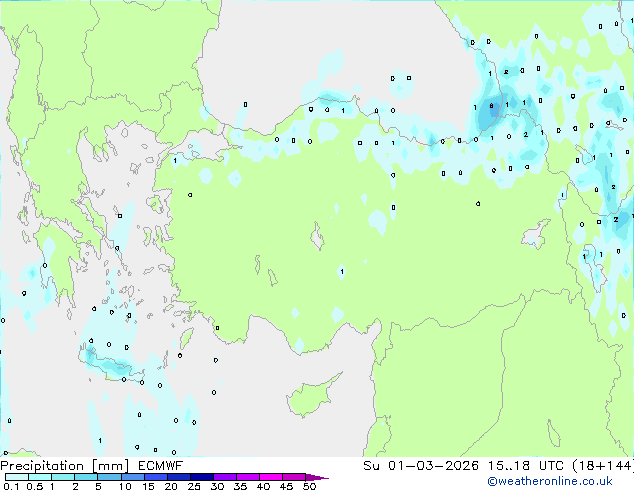Click the '(18+144)' forecast offset text
The height and width of the screenshot is (490, 634).
(x=602, y=466)
